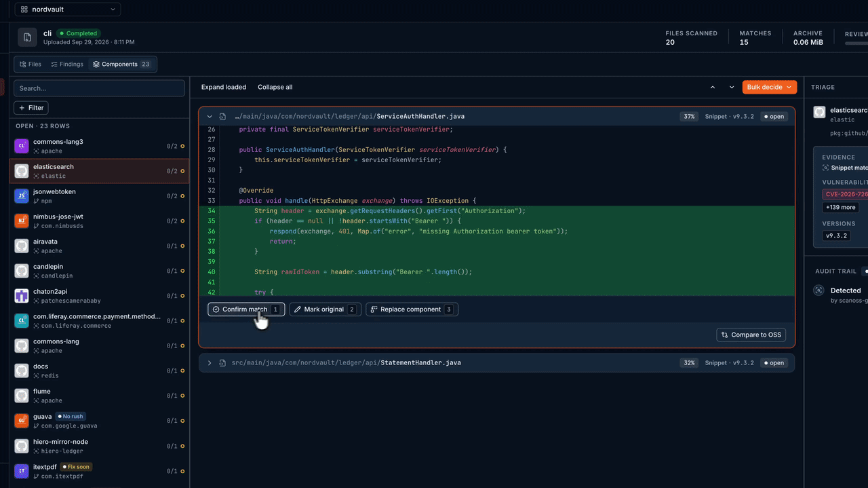This screenshot has height=488, width=868.
Task: Click the 37% match badge
Action: 690,117
